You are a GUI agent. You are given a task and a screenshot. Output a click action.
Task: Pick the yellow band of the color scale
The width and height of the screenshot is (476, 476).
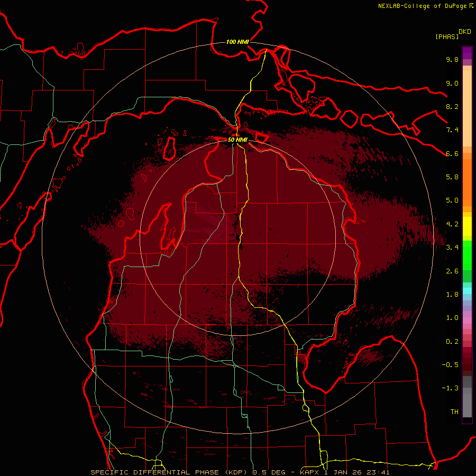pos(467,226)
